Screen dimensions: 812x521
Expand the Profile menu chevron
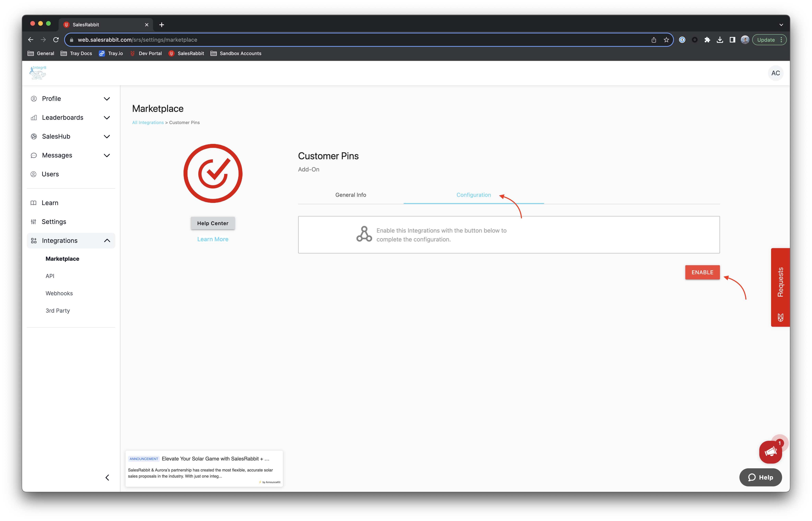point(107,99)
